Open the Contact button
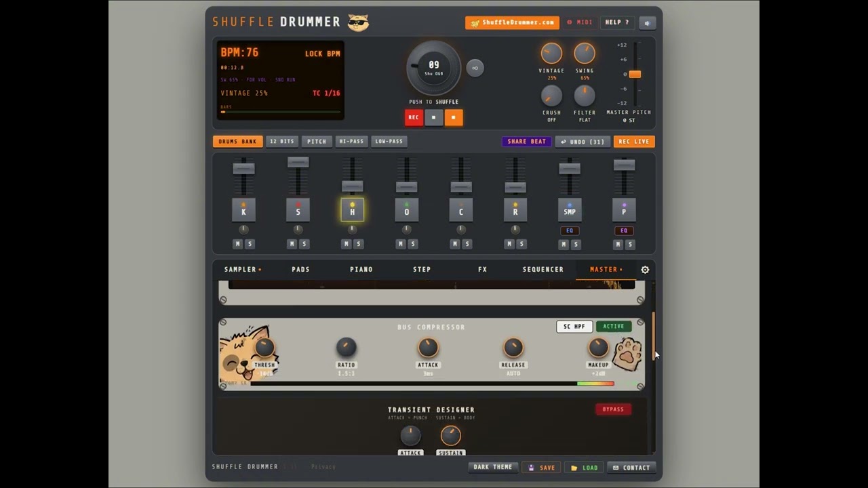Screen dimensions: 868x488 pyautogui.click(x=631, y=468)
